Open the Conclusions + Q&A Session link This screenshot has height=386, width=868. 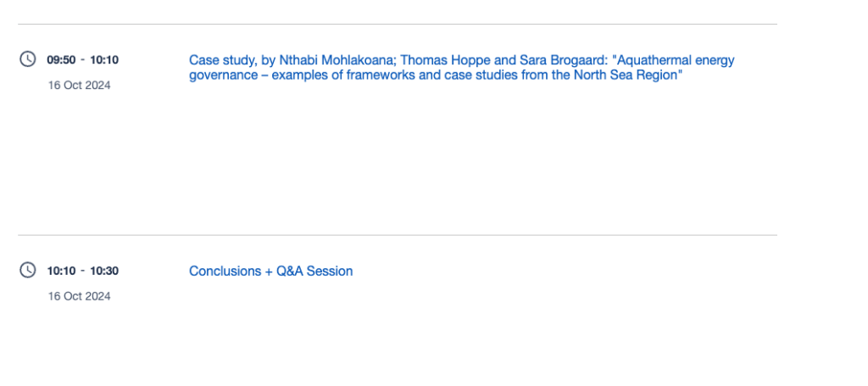270,271
